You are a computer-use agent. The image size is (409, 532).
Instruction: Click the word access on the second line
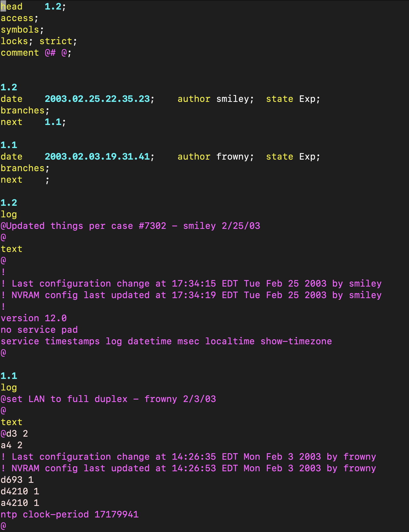click(17, 18)
